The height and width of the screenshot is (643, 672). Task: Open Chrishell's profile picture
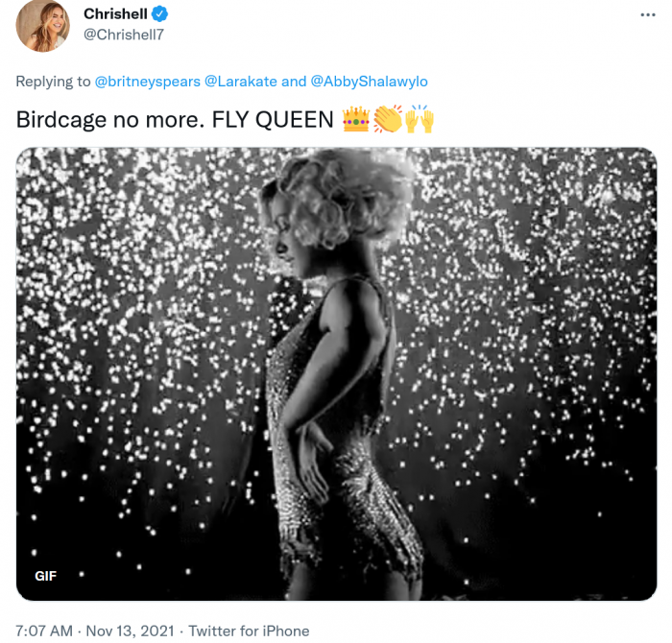click(43, 26)
